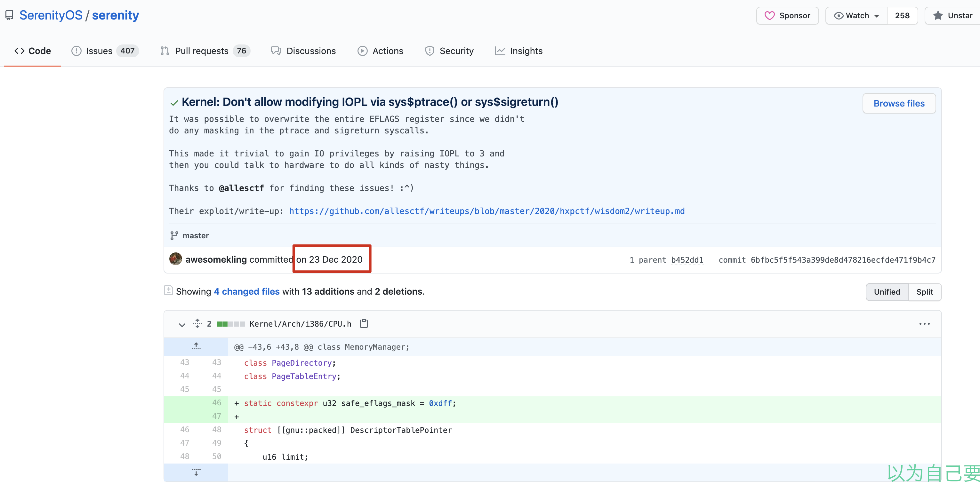Viewport: 980px width, 492px height.
Task: Open the Issues tab
Action: point(99,51)
